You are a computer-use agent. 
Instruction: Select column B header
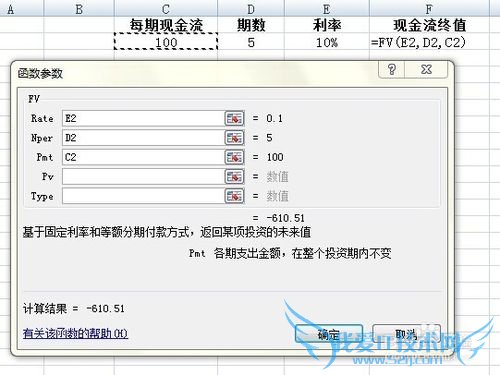pos(79,9)
